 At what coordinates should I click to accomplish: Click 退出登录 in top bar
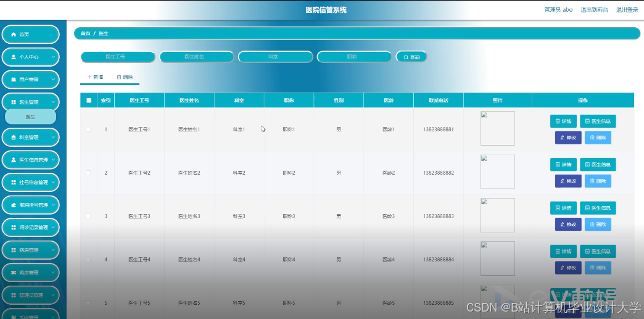pyautogui.click(x=627, y=10)
